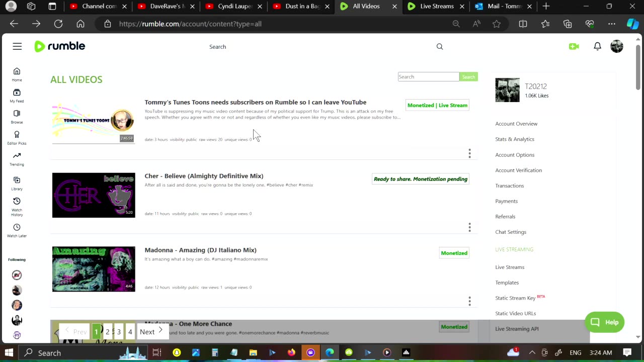The width and height of the screenshot is (644, 362).
Task: Click the browser home button
Action: tap(80, 24)
